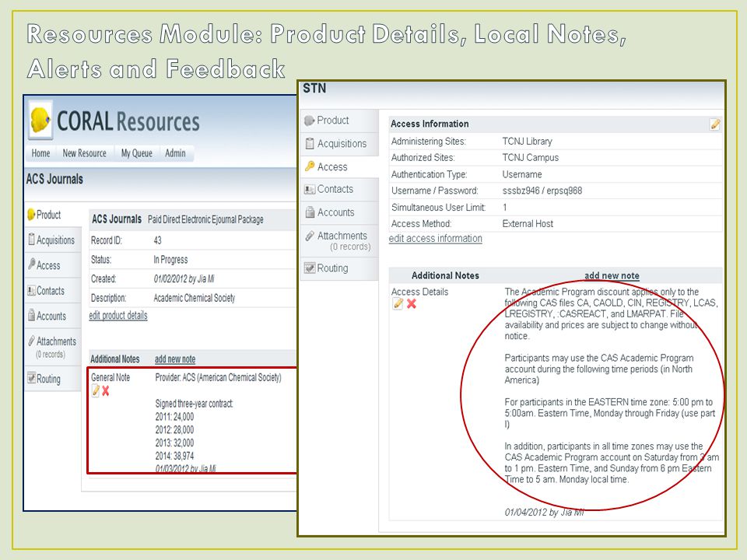Select Accounts tab in STN window
Screen dimensions: 747x560
tap(340, 212)
